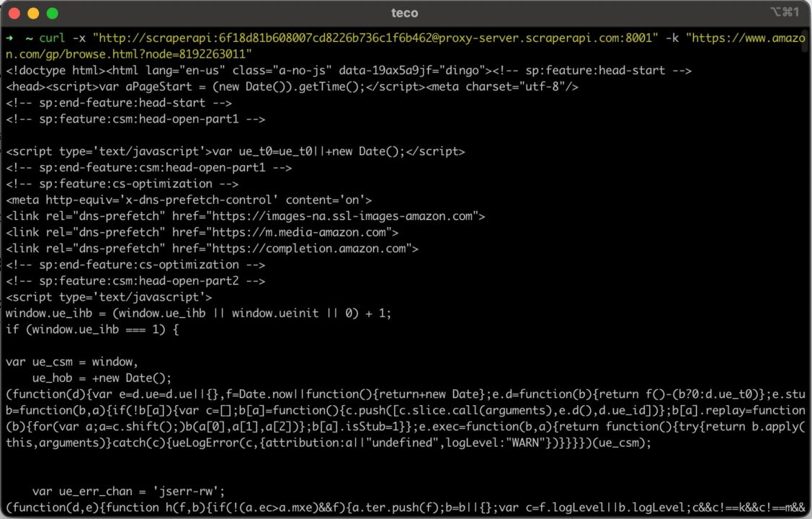Viewport: 812px width, 519px height.
Task: Click '<!-- sp:end-feature:head-start -->' comment
Action: pyautogui.click(x=119, y=102)
